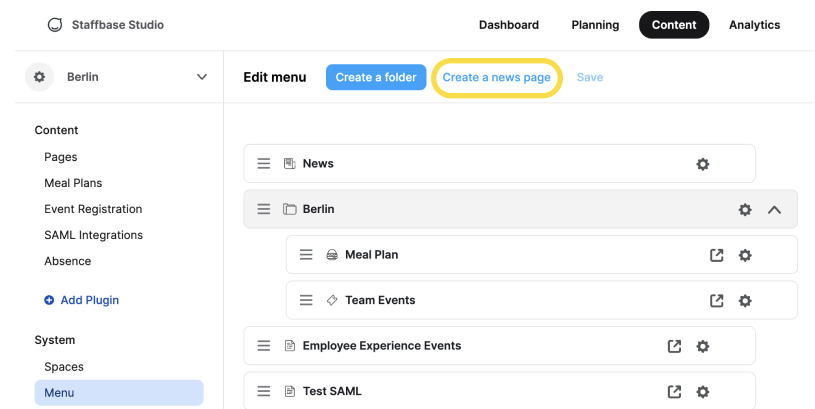Open settings gear for Meal Plan
815x409 pixels.
(745, 255)
